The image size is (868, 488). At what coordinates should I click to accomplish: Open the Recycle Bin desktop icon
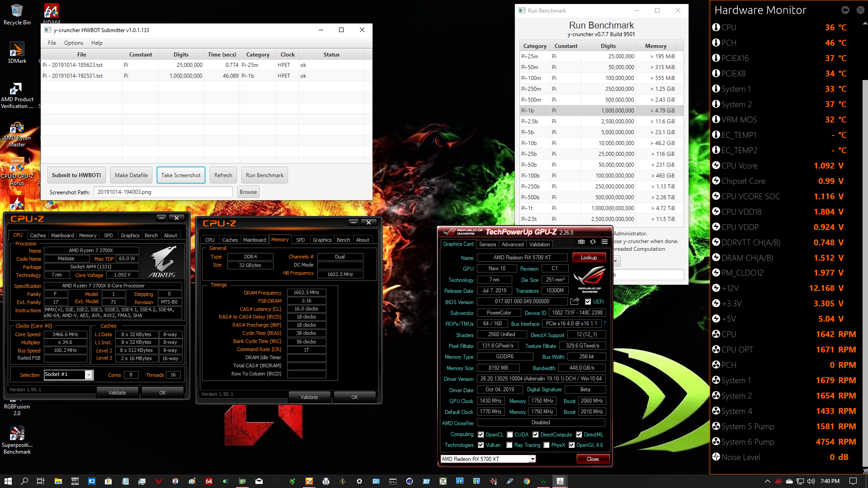(x=17, y=14)
